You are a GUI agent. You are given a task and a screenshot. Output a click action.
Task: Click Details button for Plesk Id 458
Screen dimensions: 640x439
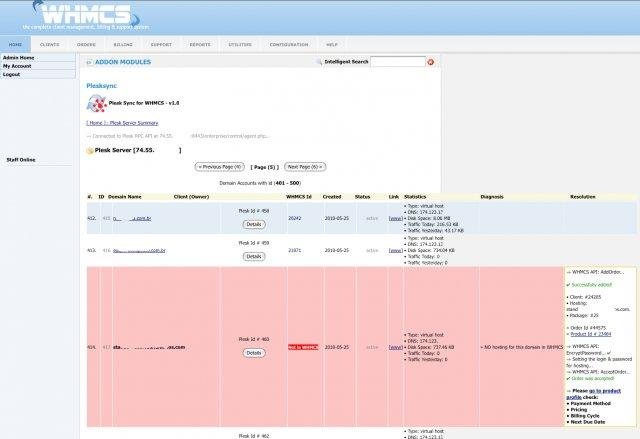pos(254,224)
